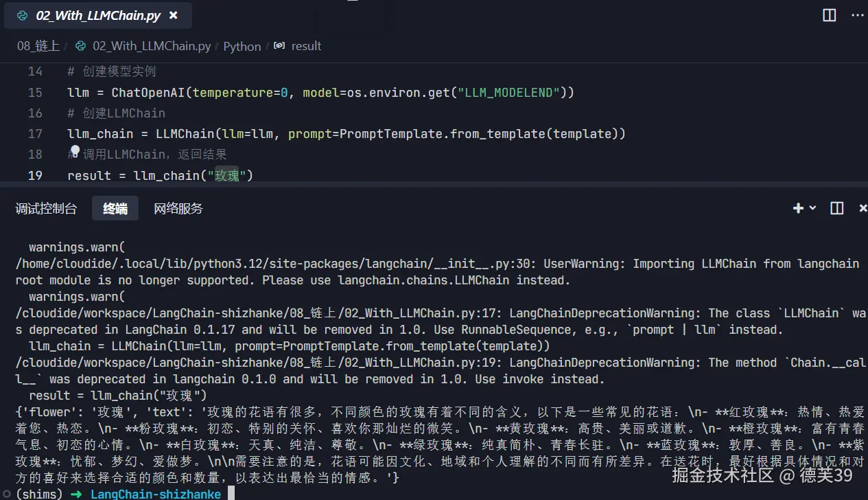Click the terminal prompt LangChain-shizhanke

tap(156, 494)
